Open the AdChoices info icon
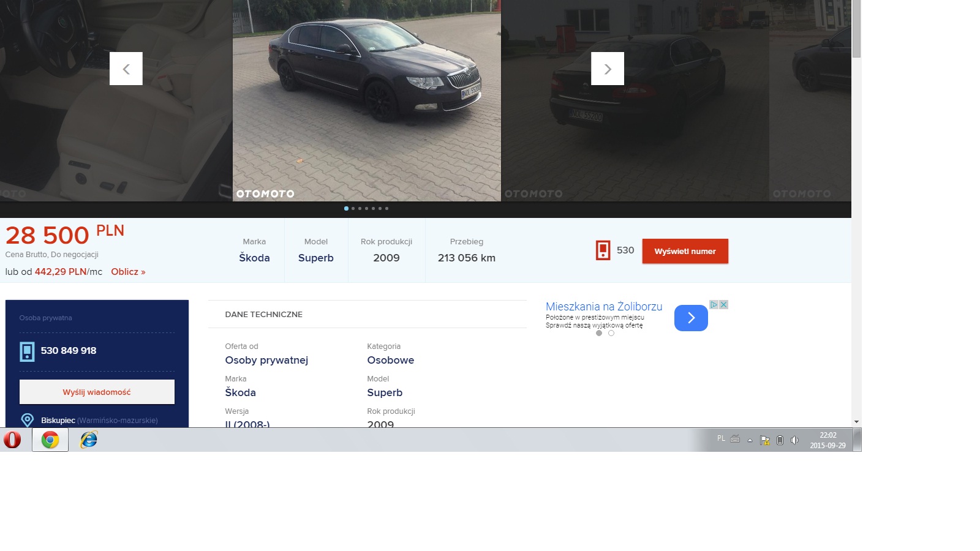980x551 pixels. coord(714,305)
